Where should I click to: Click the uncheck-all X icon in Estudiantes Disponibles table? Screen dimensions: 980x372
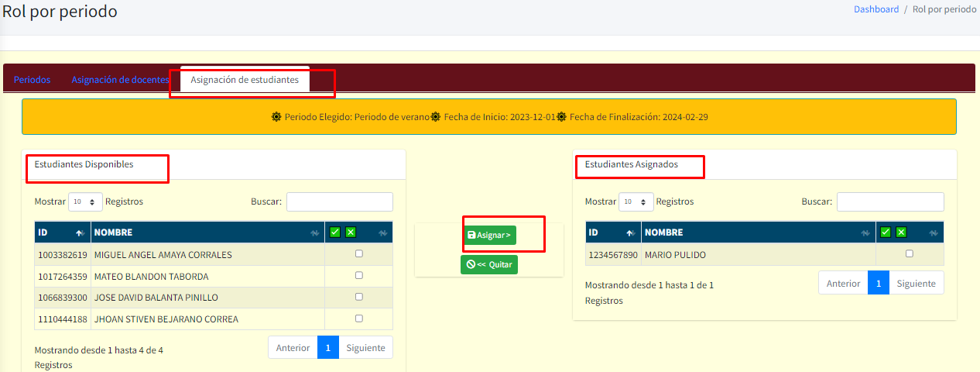point(351,232)
